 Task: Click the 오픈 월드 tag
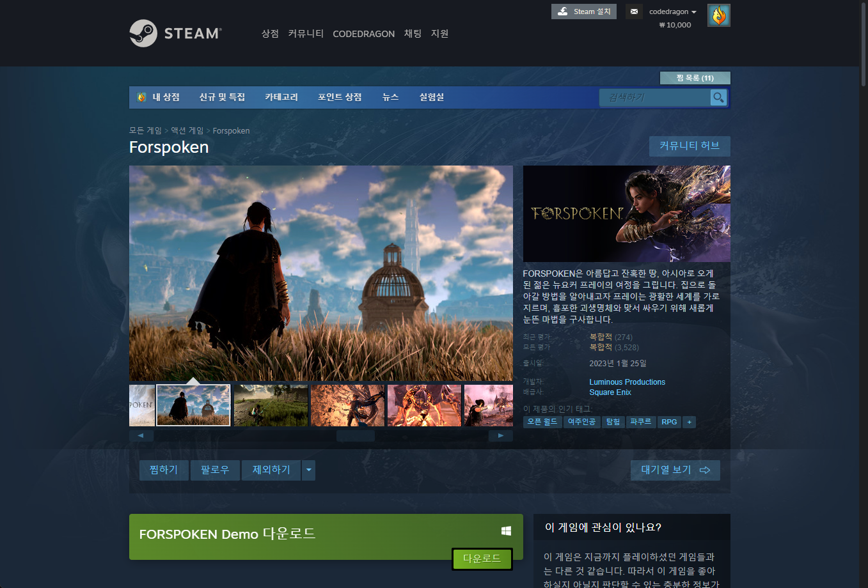coord(542,422)
